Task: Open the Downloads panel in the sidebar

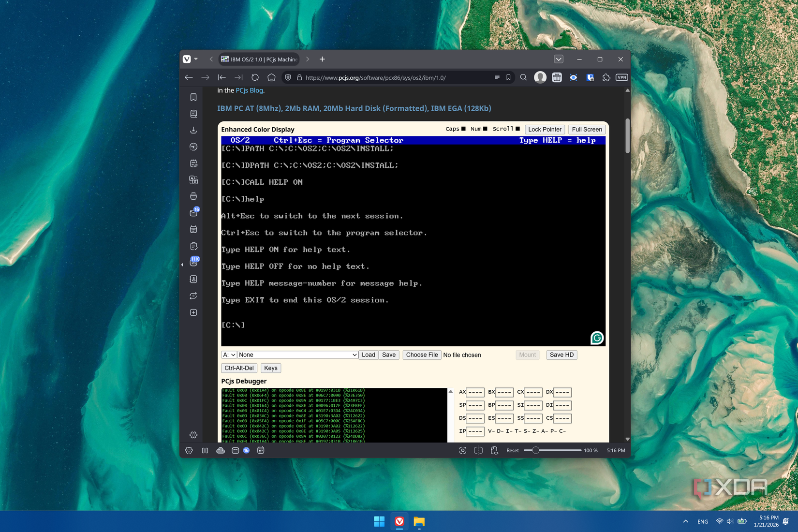Action: (x=193, y=130)
